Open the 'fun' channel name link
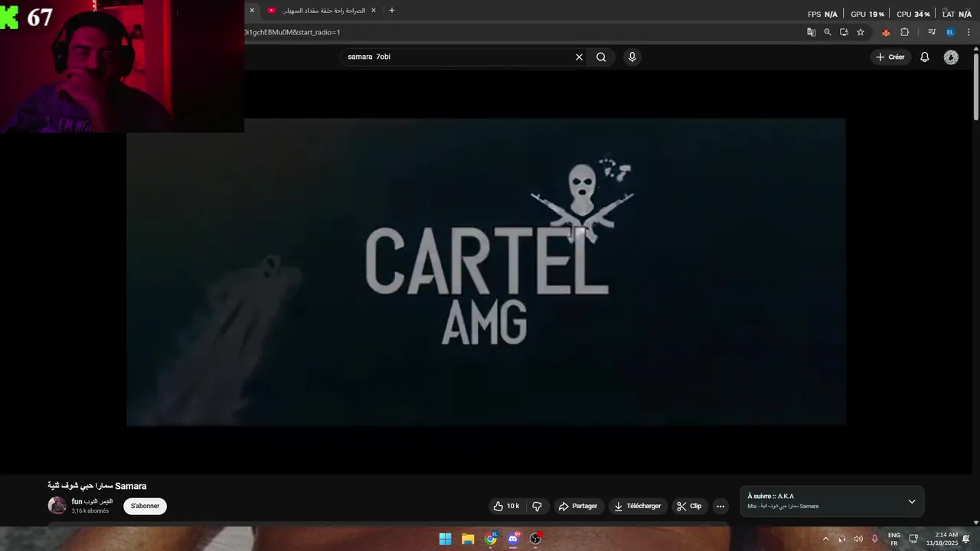Screen dimensions: 980x551 tap(92, 501)
